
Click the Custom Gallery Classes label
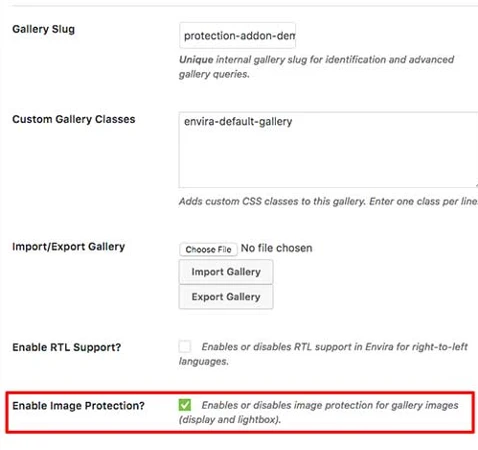click(74, 119)
